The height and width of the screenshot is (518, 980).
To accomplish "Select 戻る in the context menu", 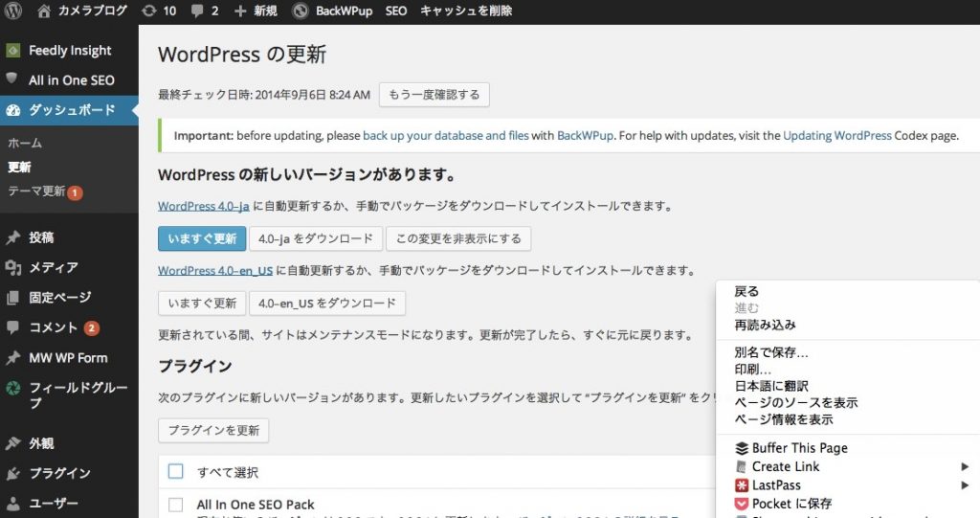I will pyautogui.click(x=746, y=291).
